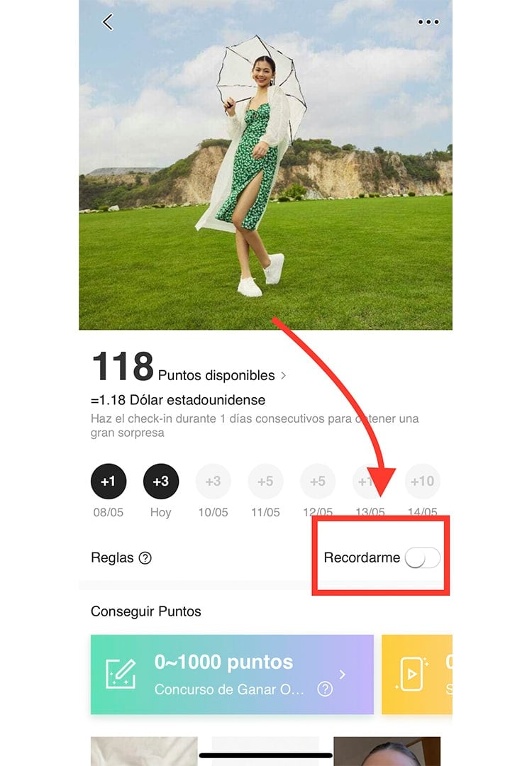The image size is (532, 766).
Task: Select the +10 circle for 14/05
Action: 423,481
